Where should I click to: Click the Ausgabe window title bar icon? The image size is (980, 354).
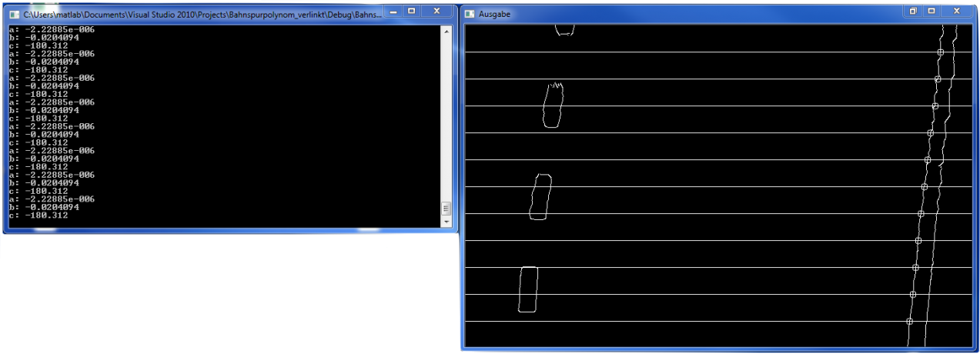click(470, 14)
